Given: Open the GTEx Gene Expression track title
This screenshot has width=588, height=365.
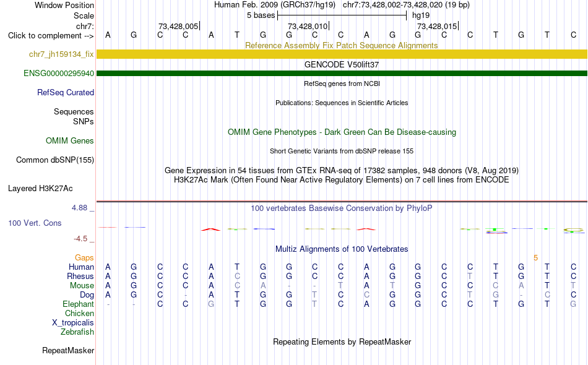Looking at the screenshot, I should point(342,171).
